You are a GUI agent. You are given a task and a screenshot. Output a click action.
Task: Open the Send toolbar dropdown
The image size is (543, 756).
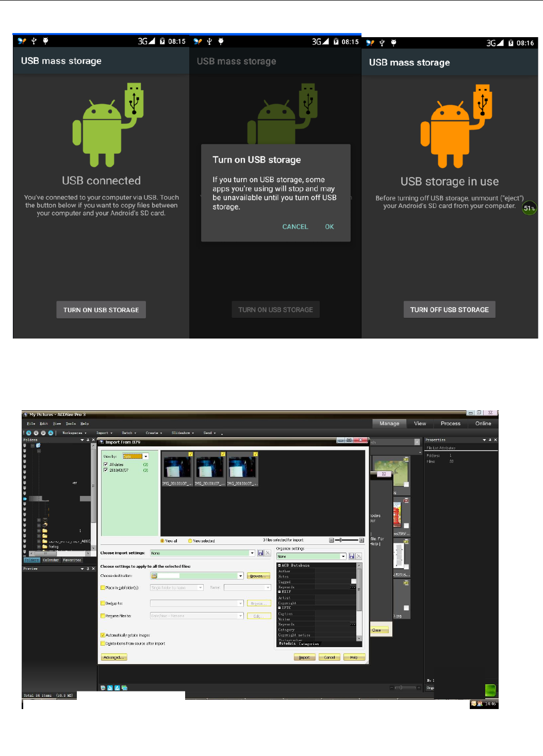209,433
